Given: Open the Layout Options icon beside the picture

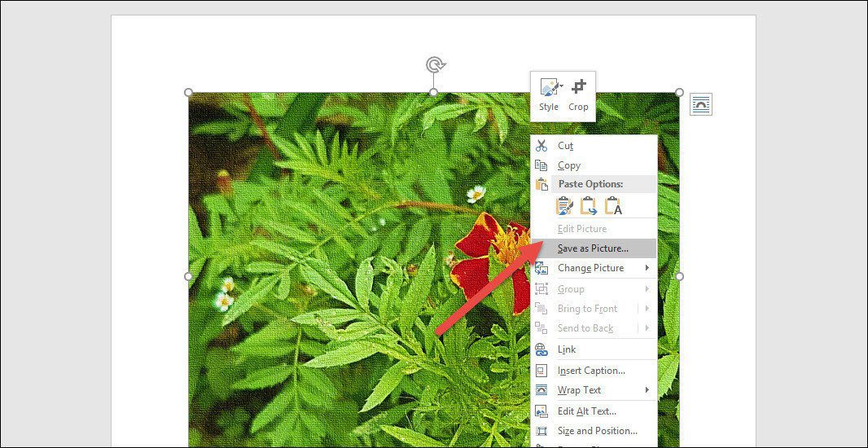Looking at the screenshot, I should point(701,104).
